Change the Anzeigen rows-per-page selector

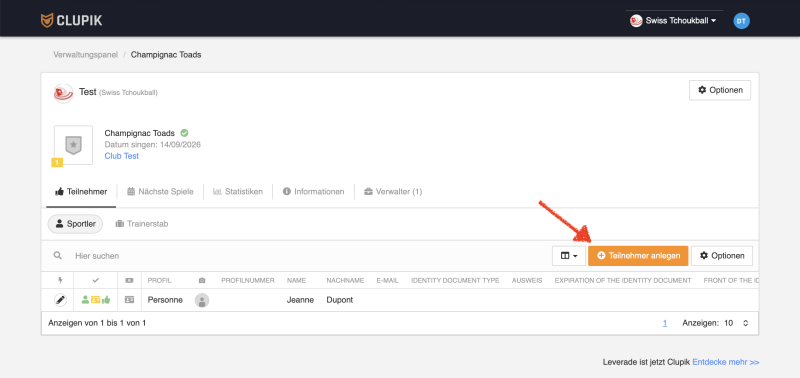coord(737,323)
